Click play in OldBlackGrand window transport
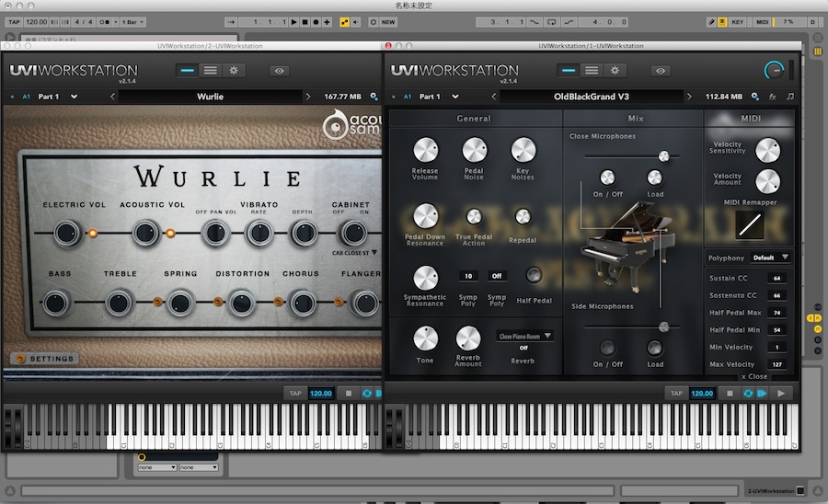828x504 pixels. (781, 393)
